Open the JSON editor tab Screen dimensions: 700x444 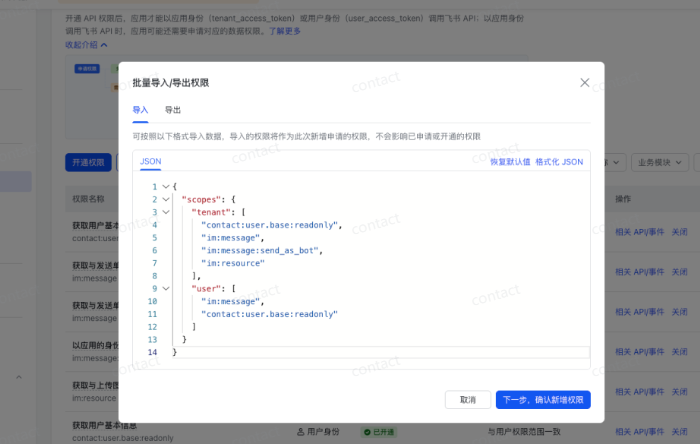150,161
